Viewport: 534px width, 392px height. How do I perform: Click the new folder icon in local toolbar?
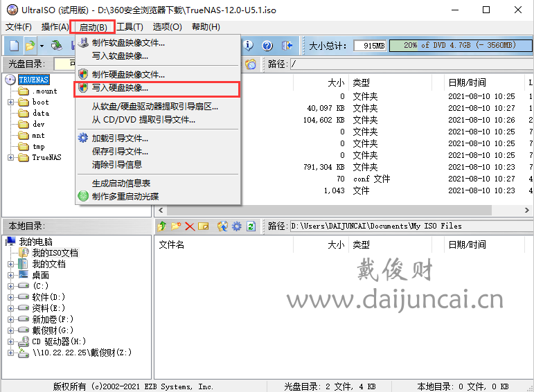coord(176,226)
